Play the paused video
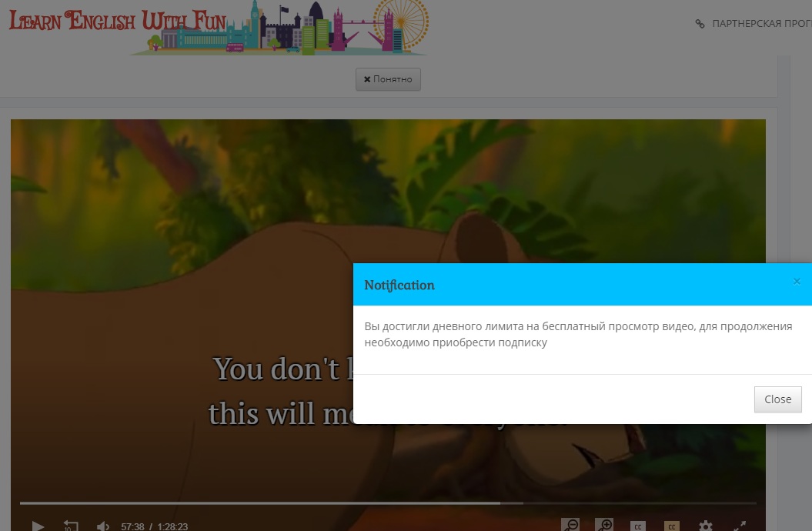The height and width of the screenshot is (531, 812). click(x=38, y=526)
